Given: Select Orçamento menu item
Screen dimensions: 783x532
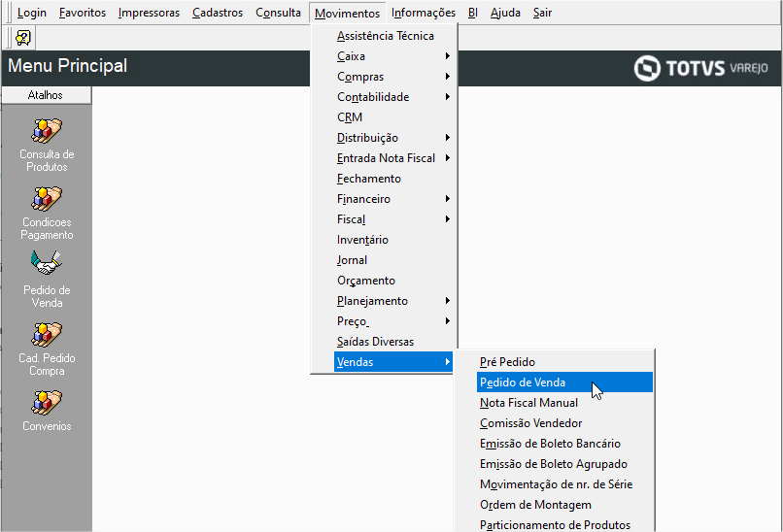Looking at the screenshot, I should 393,281.
